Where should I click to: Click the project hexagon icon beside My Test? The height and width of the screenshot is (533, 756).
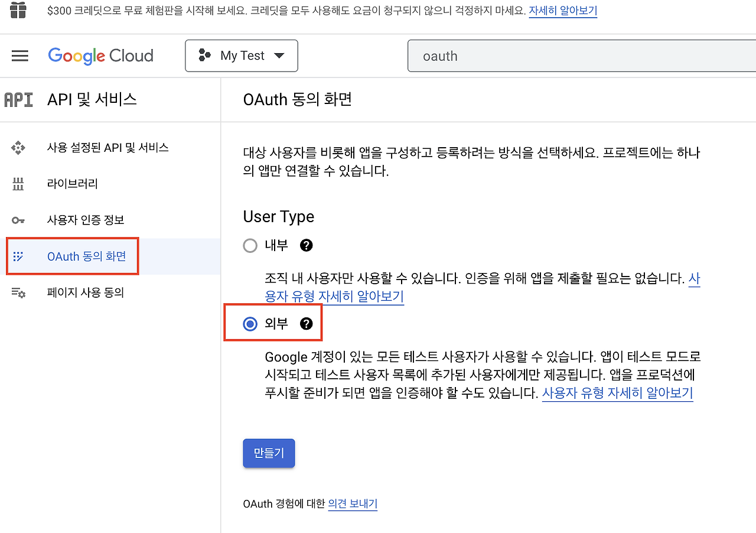pos(205,56)
